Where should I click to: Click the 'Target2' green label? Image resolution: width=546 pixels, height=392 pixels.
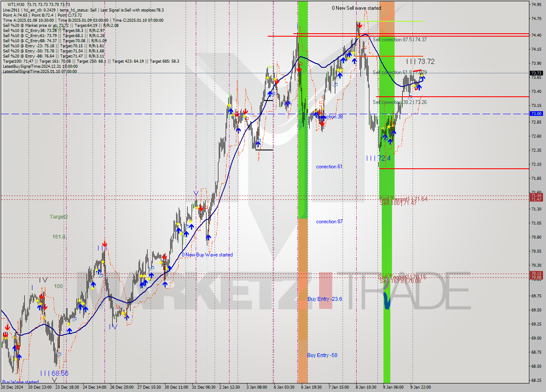click(x=59, y=216)
